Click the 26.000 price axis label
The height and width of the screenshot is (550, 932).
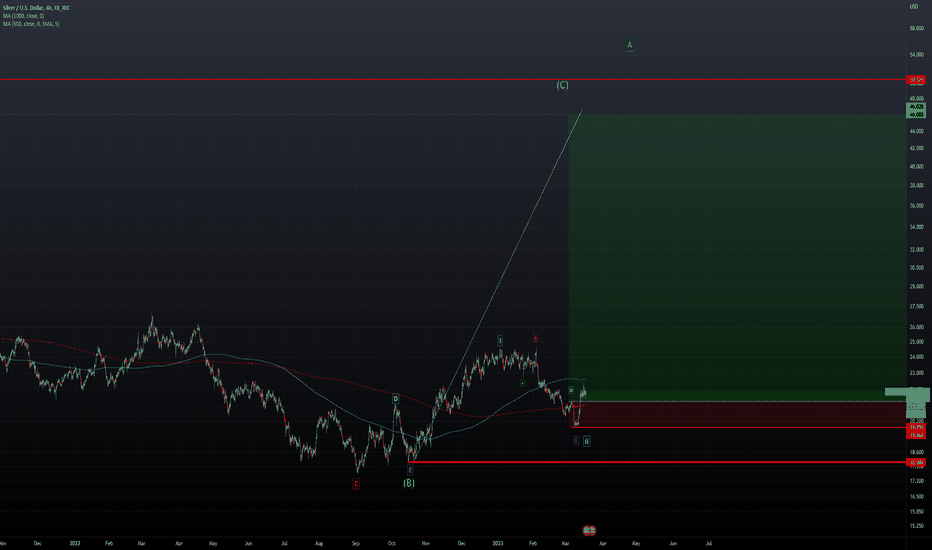coord(917,327)
